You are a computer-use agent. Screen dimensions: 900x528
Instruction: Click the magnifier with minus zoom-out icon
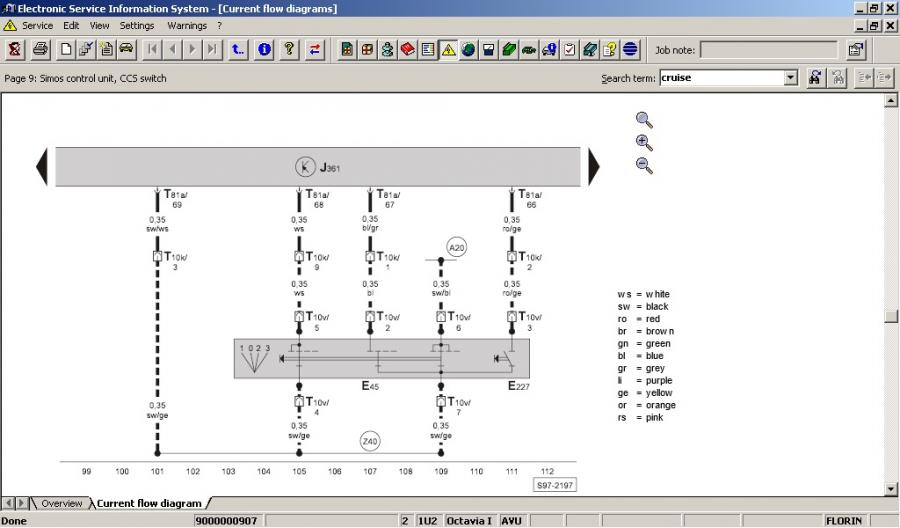click(x=644, y=166)
